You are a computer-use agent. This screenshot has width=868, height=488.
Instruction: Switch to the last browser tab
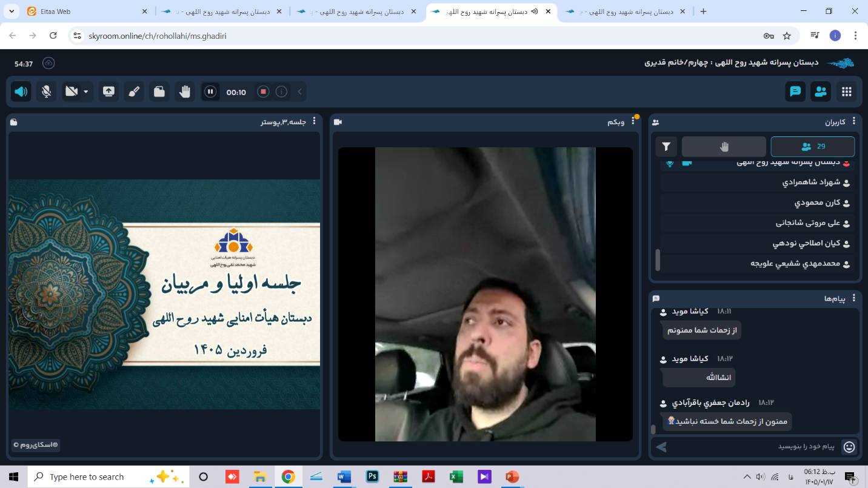(626, 12)
